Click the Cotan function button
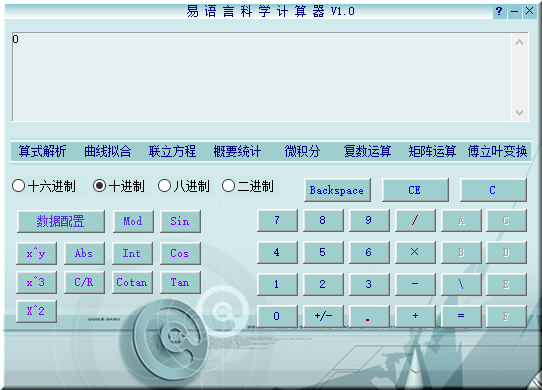Screen dimensions: 542x390 pos(132,282)
